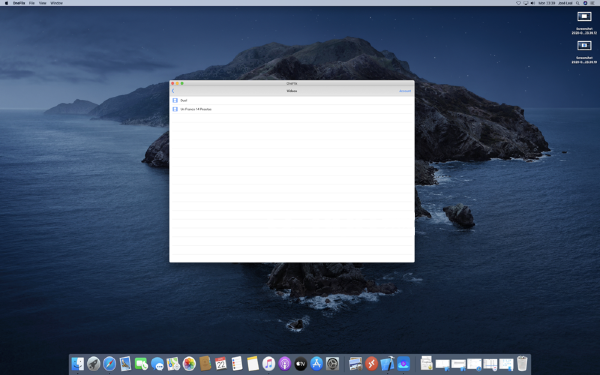Launch Music app from Dock

269,364
